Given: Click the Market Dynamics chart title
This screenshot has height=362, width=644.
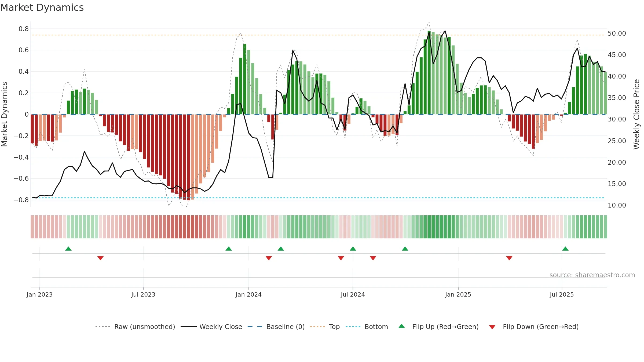Looking at the screenshot, I should pos(42,8).
